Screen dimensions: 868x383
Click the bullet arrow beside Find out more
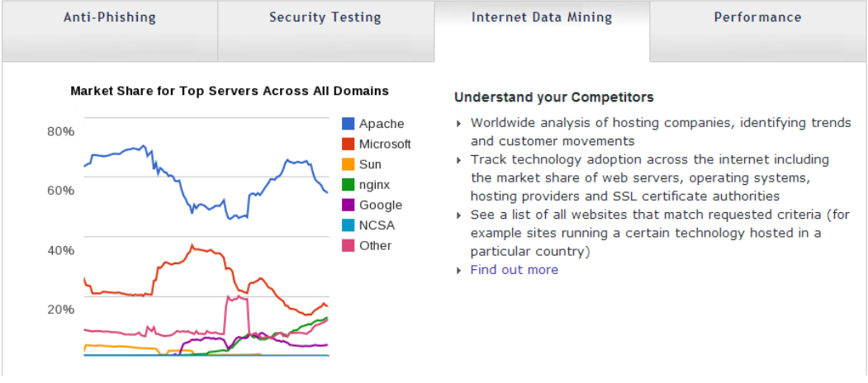(459, 270)
